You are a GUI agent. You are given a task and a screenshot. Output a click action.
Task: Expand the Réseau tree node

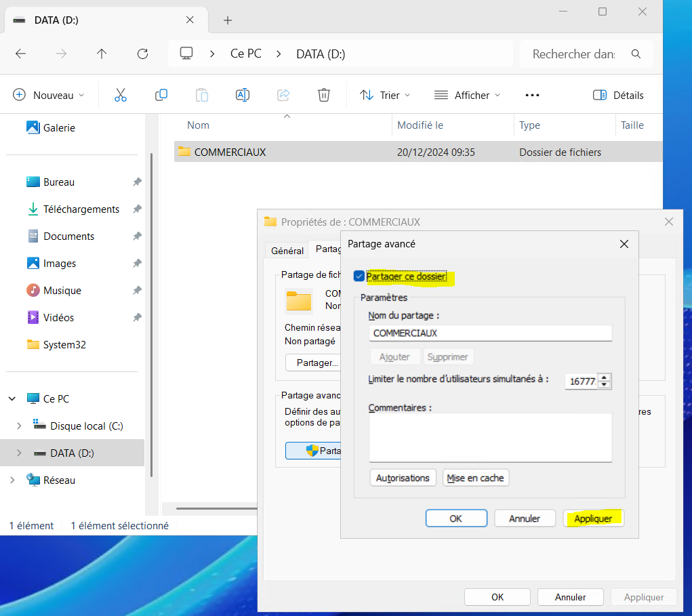[12, 480]
